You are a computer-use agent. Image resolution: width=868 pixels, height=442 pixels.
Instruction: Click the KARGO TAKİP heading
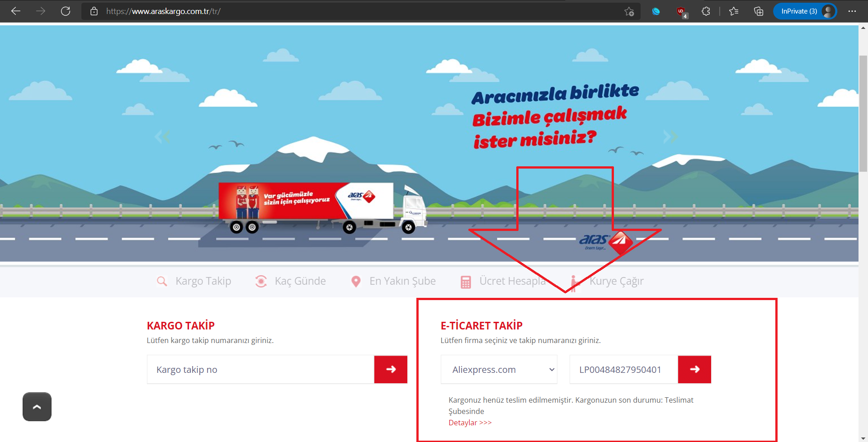(181, 326)
